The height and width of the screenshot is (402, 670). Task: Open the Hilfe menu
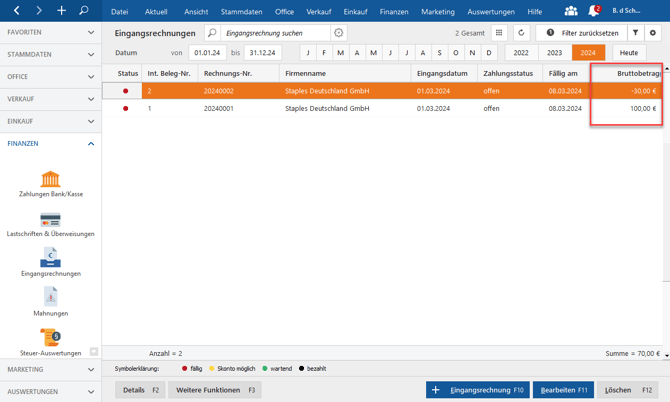(x=535, y=12)
